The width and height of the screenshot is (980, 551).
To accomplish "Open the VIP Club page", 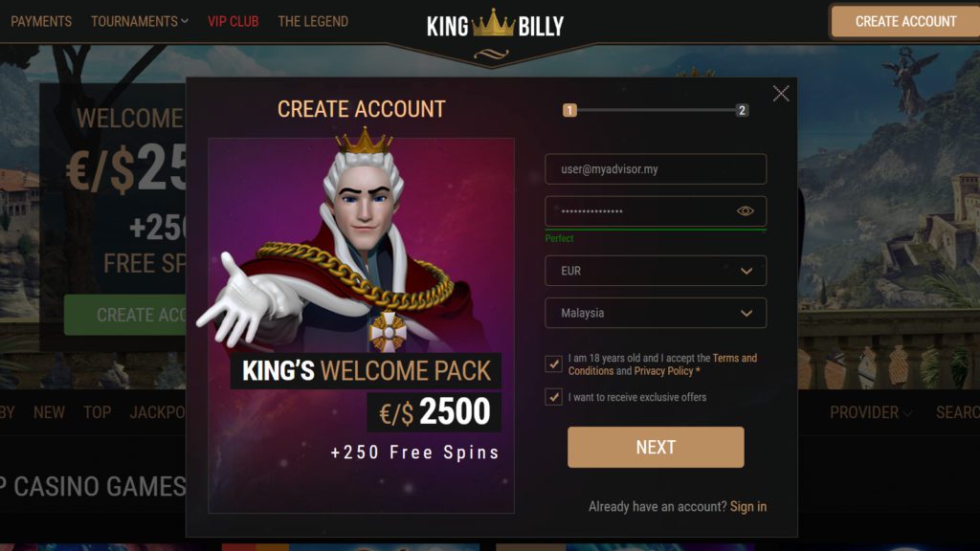I will coord(234,21).
